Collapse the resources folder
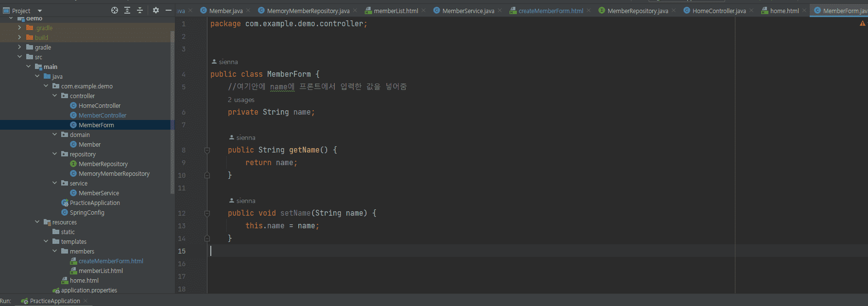The width and height of the screenshot is (868, 306). (x=37, y=222)
